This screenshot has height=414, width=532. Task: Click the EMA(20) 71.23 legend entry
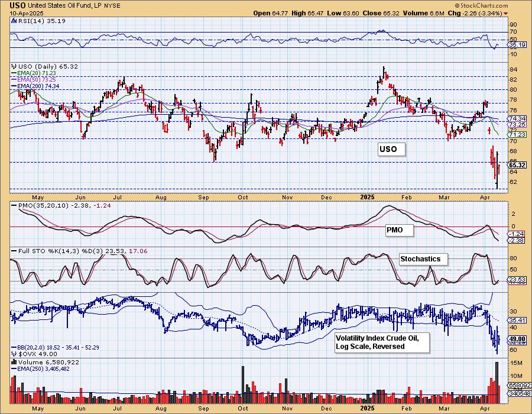pos(34,73)
